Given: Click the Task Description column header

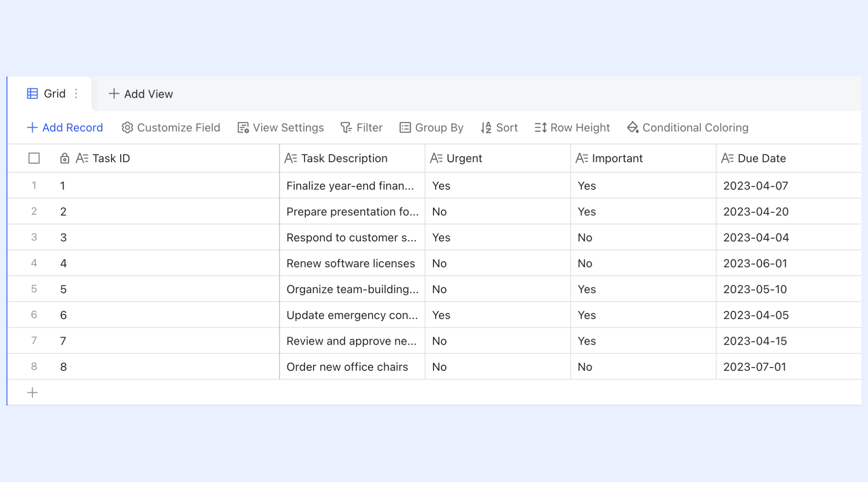Looking at the screenshot, I should (352, 158).
